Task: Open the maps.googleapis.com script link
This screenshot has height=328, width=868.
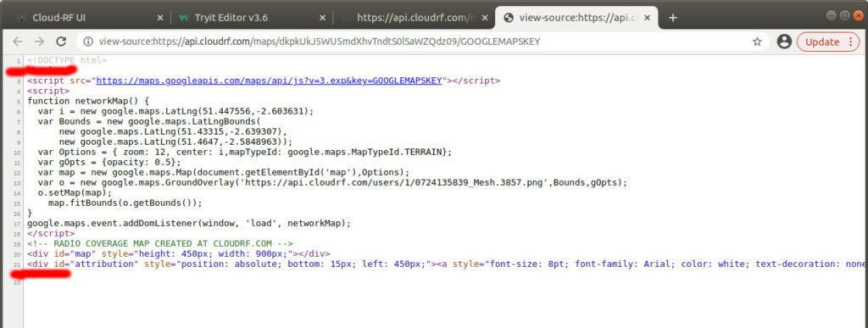Action: tap(270, 81)
